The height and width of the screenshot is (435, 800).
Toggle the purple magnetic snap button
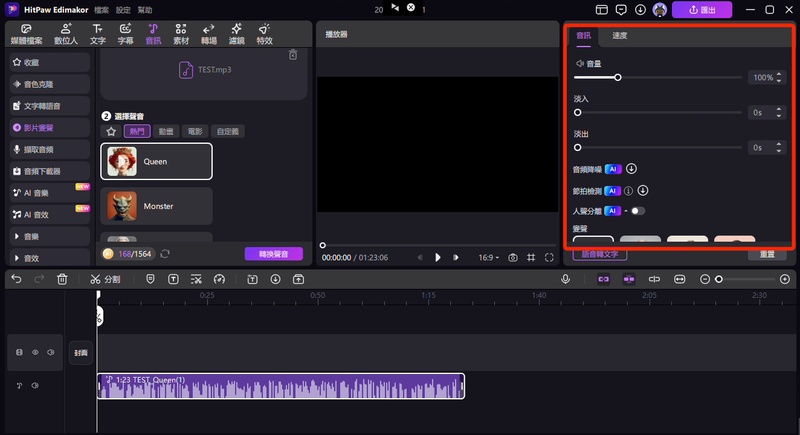click(629, 279)
